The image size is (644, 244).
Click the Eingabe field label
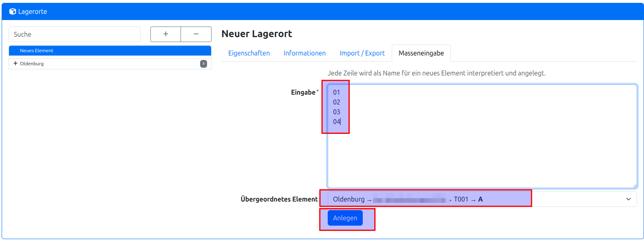(x=303, y=92)
